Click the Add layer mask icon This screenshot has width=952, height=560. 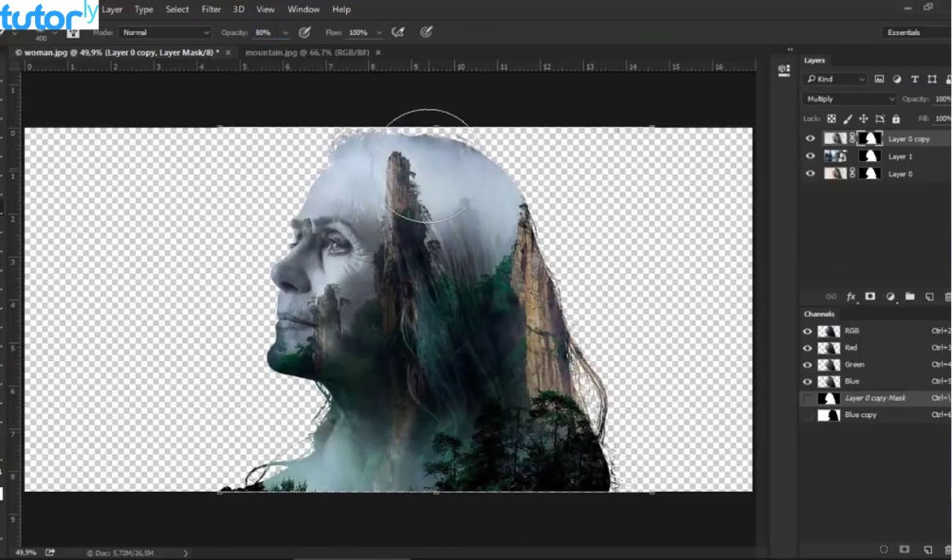tap(870, 297)
